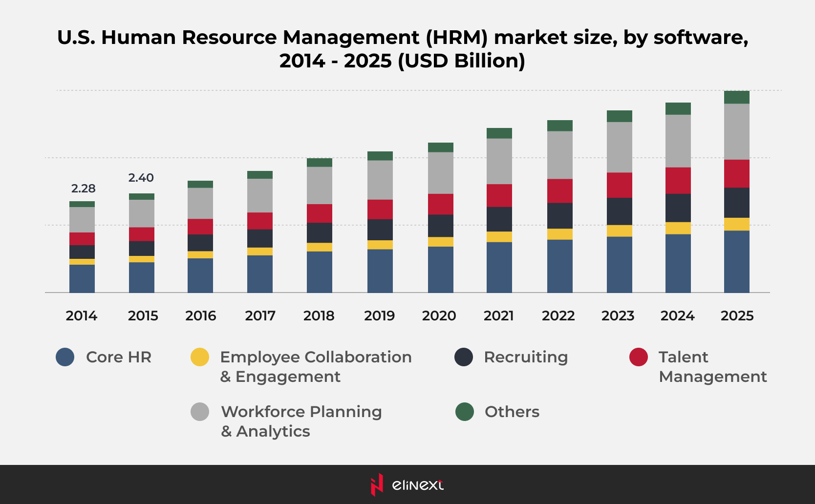815x504 pixels.
Task: Click the Elinext logo in the footer
Action: click(x=407, y=484)
